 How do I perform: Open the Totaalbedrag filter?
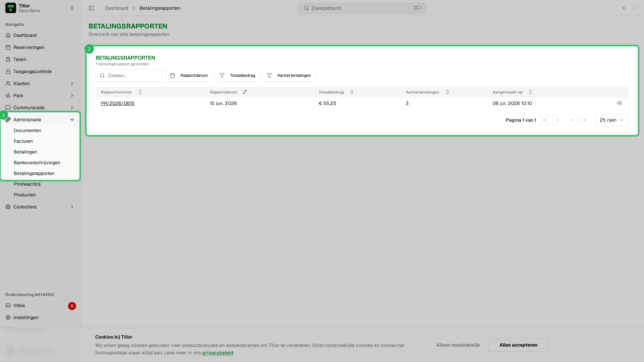[237, 75]
